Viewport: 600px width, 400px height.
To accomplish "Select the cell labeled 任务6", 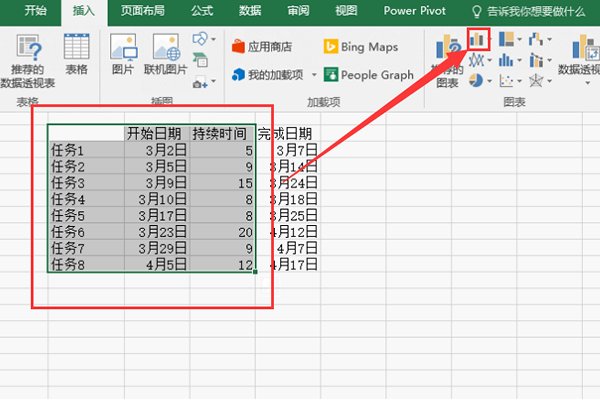I will click(x=86, y=232).
